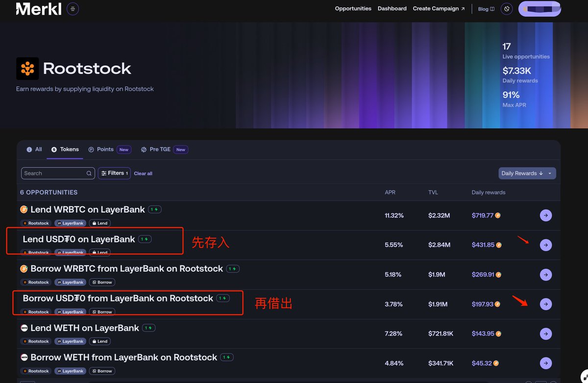Viewport: 588px width, 383px height.
Task: Expand the Daily Rewards sort dropdown
Action: 527,173
